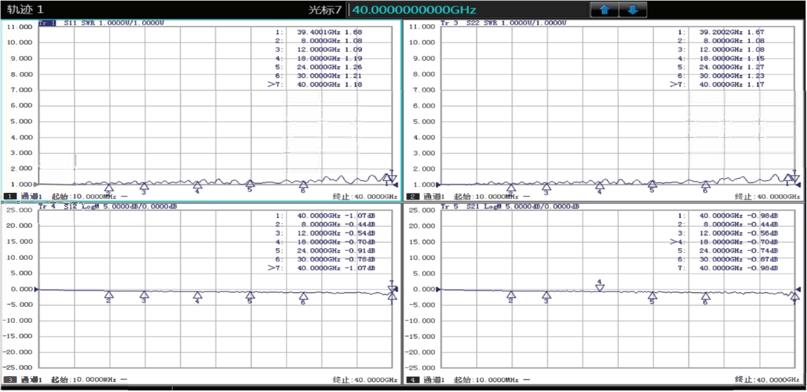Click S12 active readout row 7 at -1.07dB
This screenshot has width=807, height=392.
(322, 268)
